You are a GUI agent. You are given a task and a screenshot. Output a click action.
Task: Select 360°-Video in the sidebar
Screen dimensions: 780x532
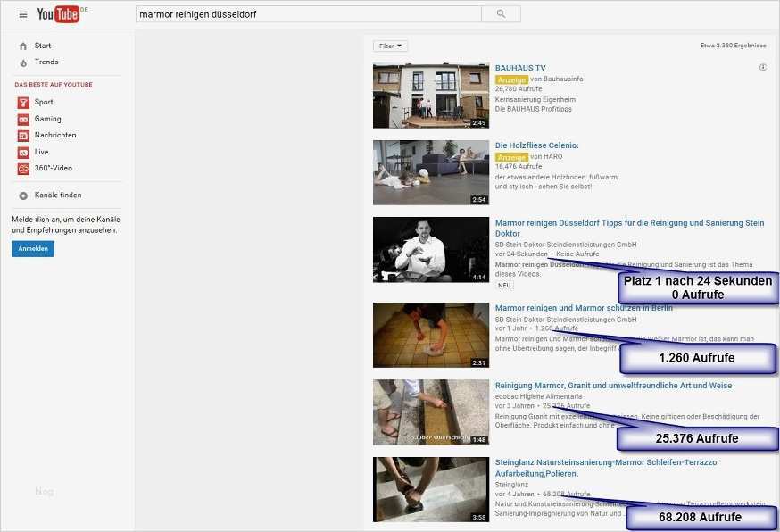tap(54, 168)
